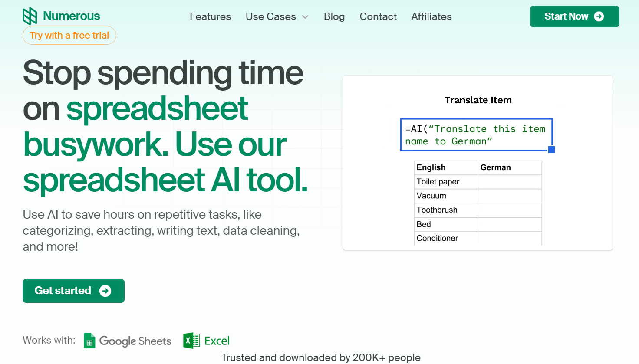Click the blue formula cell fill handle
This screenshot has height=364, width=639.
(551, 150)
